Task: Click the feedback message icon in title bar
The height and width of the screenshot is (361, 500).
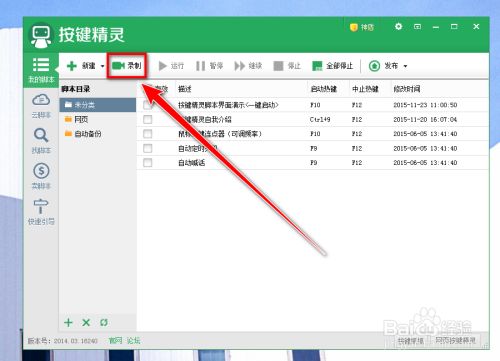Action: coord(417,26)
